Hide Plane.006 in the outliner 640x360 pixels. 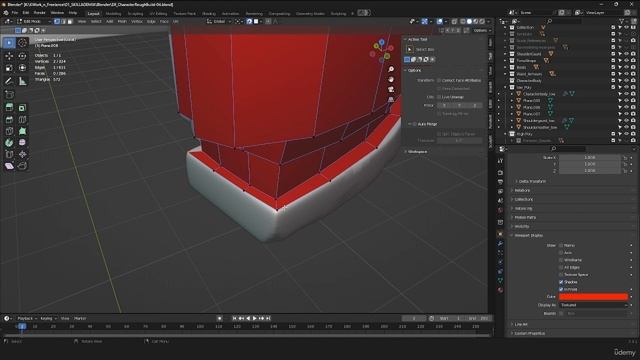(x=627, y=107)
